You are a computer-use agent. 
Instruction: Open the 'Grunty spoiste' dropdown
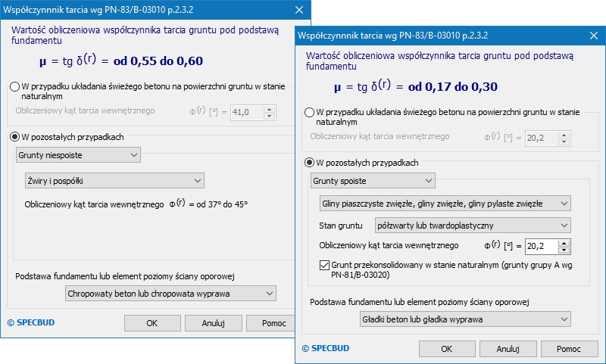tap(373, 181)
